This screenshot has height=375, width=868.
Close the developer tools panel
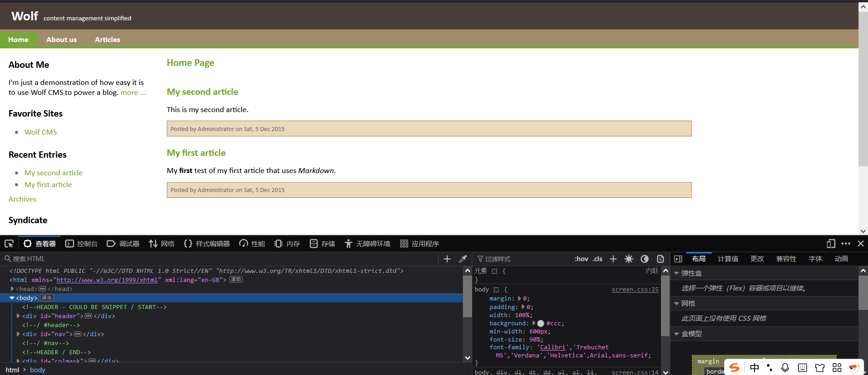click(x=861, y=244)
